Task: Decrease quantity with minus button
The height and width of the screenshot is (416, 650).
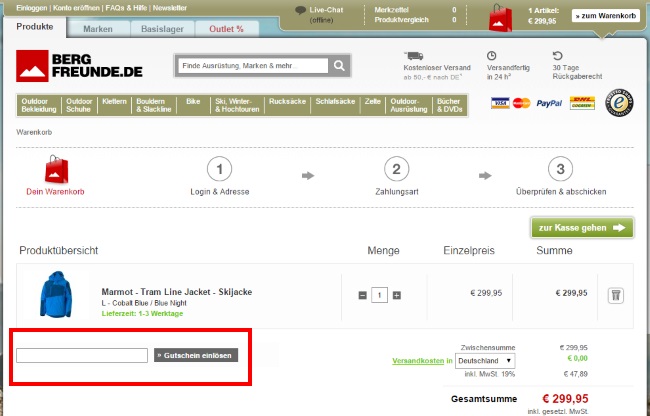Action: pyautogui.click(x=362, y=295)
